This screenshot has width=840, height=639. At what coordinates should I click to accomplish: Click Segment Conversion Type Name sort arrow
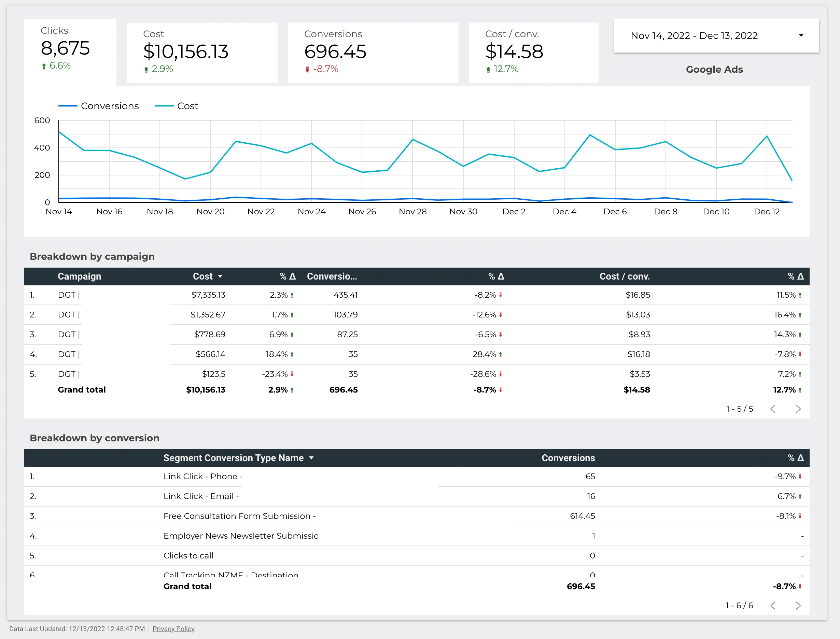(311, 458)
